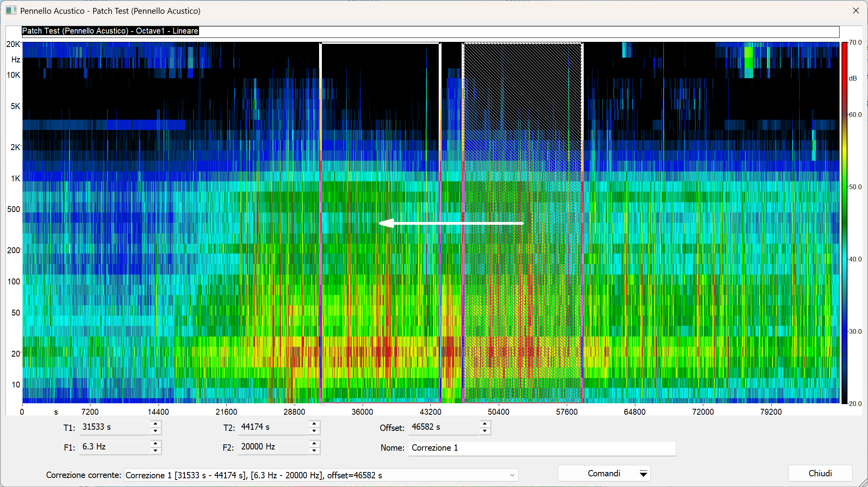Image resolution: width=868 pixels, height=487 pixels.
Task: Increase Offset value with up arrow
Action: coord(485,423)
